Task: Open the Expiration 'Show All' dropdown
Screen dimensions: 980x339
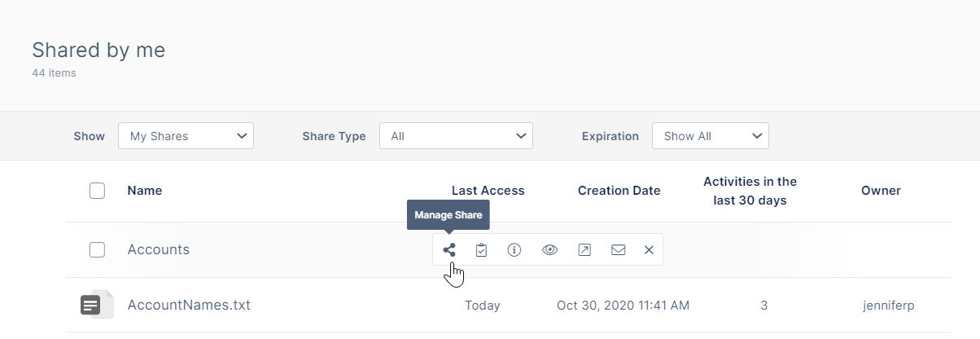Action: tap(710, 136)
